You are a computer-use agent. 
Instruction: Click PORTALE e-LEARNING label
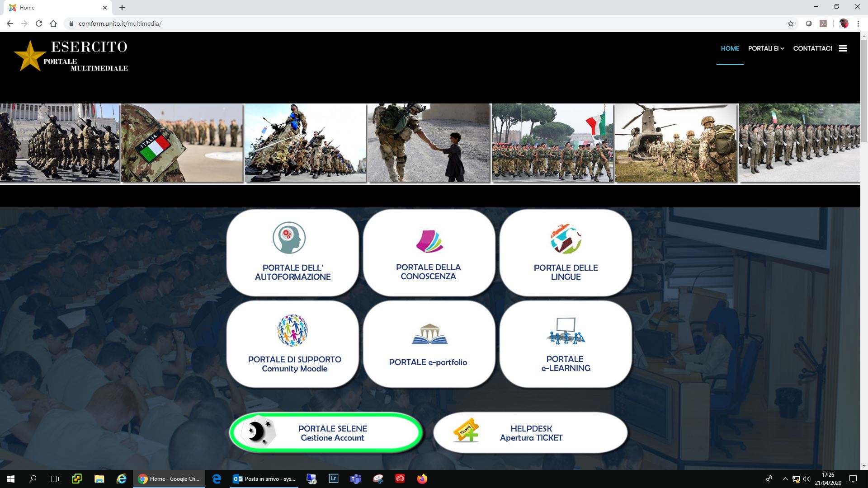pos(566,364)
